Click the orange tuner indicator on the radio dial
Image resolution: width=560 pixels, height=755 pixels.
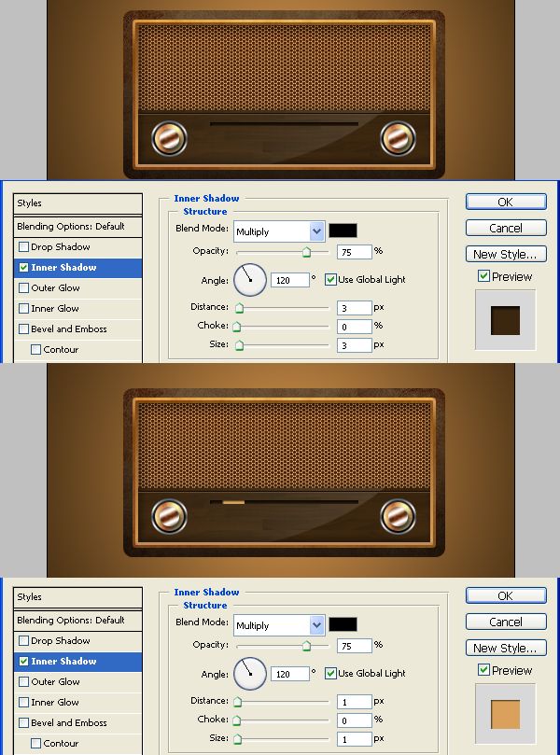(x=233, y=502)
